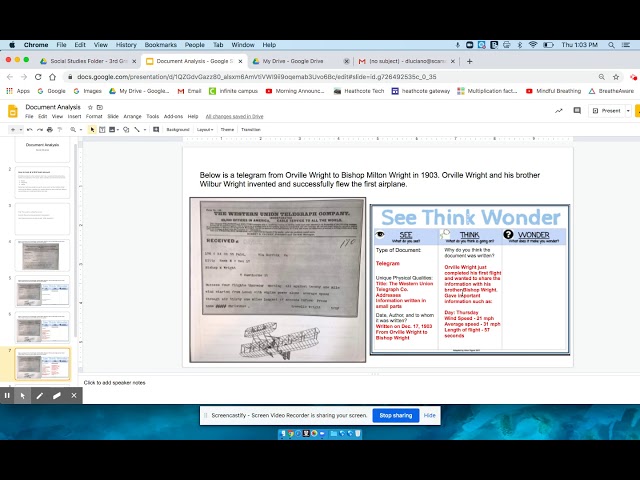Open the Slides Insert menu
The image size is (640, 480).
click(x=74, y=116)
